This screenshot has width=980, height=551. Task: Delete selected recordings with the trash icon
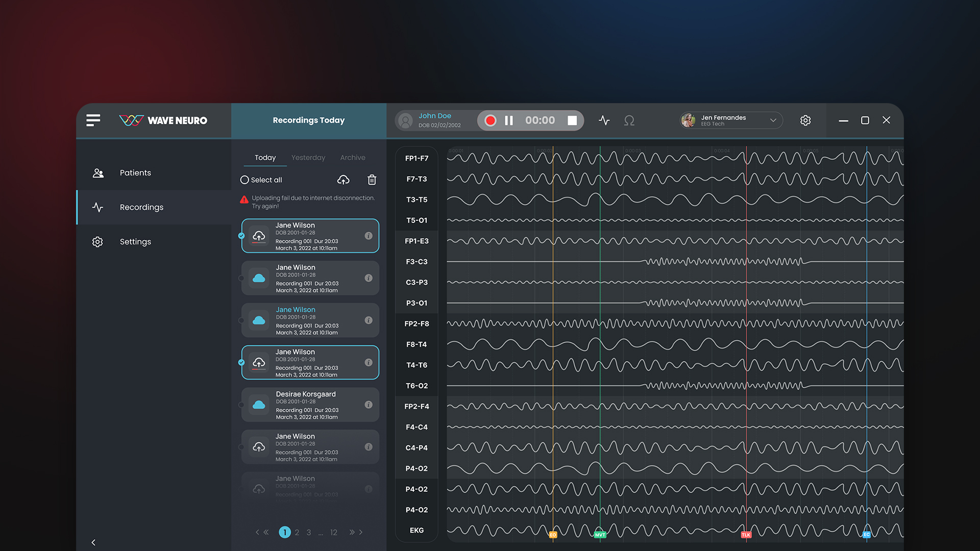point(372,180)
